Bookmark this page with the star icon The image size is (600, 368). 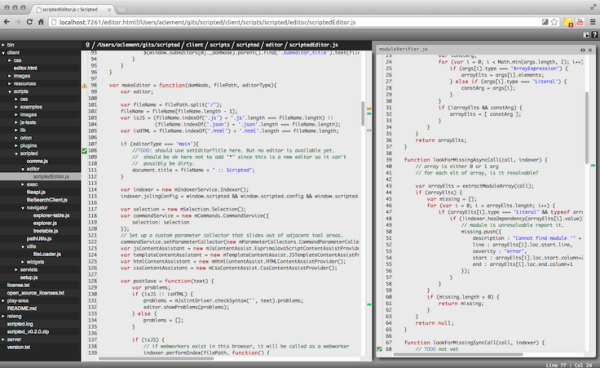[x=554, y=22]
